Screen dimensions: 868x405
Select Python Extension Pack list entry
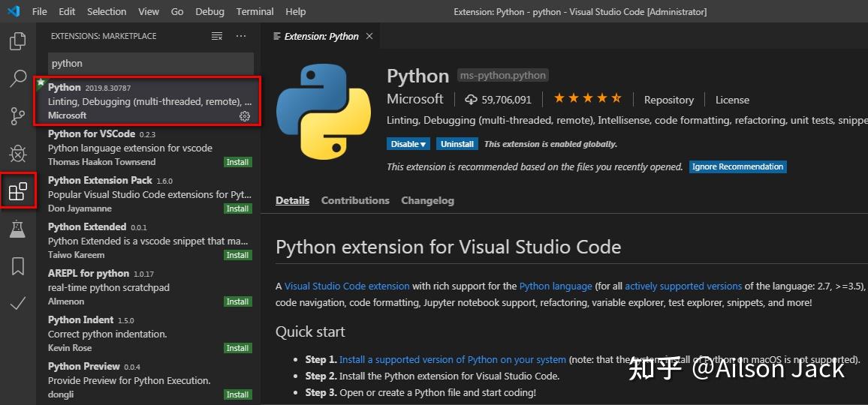[x=147, y=194]
